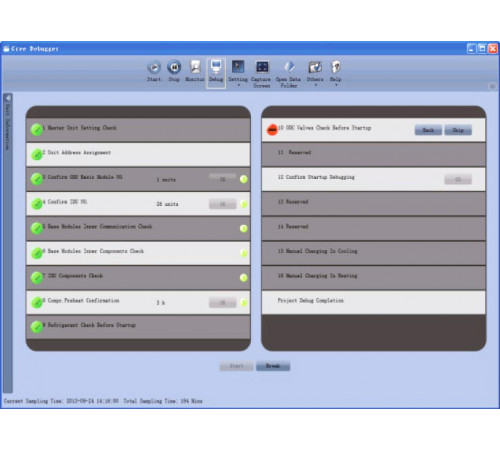Click the Break button at bottom
Viewport: 500px width, 450px height.
tap(273, 366)
